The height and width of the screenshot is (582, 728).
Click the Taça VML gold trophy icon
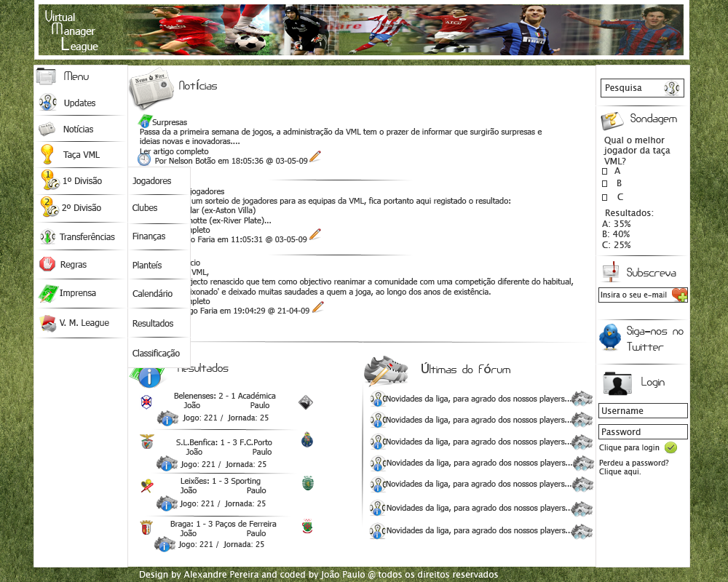tap(47, 154)
